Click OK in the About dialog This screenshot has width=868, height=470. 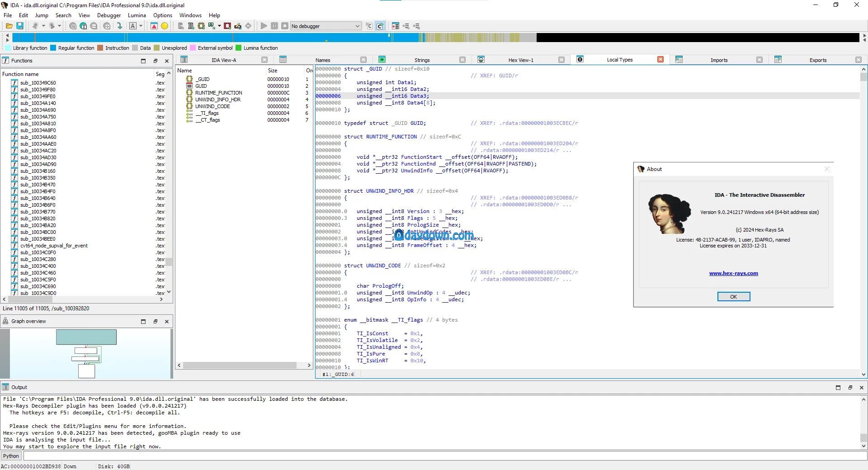[733, 297]
